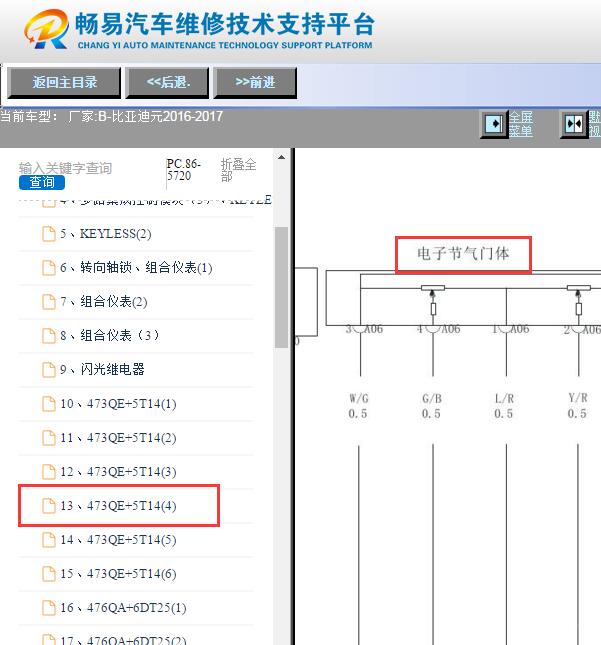Click the blue 查询 button
This screenshot has height=645, width=601.
coord(42,182)
